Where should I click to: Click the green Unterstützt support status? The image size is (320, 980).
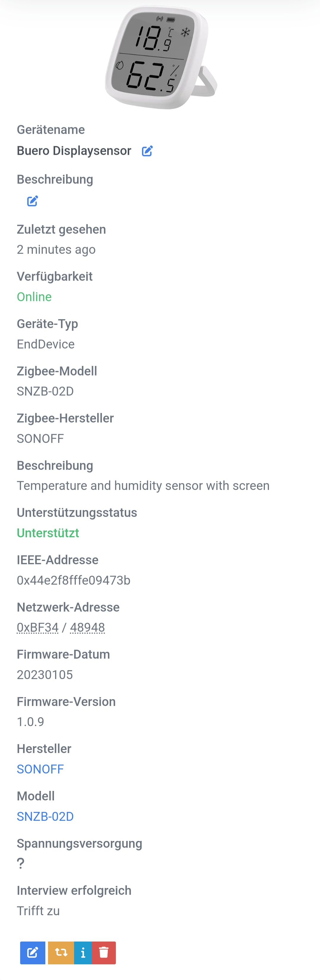click(x=48, y=533)
